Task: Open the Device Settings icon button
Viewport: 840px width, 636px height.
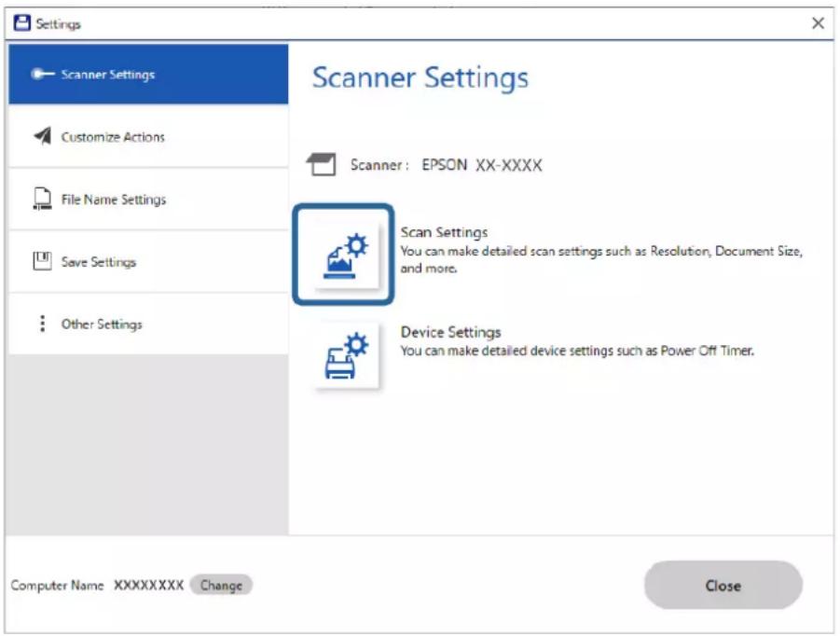Action: coord(346,355)
